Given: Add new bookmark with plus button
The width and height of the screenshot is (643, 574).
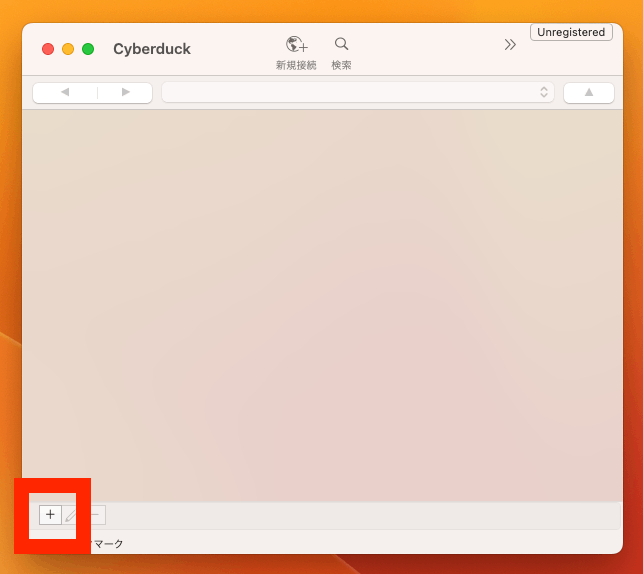Looking at the screenshot, I should tap(50, 515).
